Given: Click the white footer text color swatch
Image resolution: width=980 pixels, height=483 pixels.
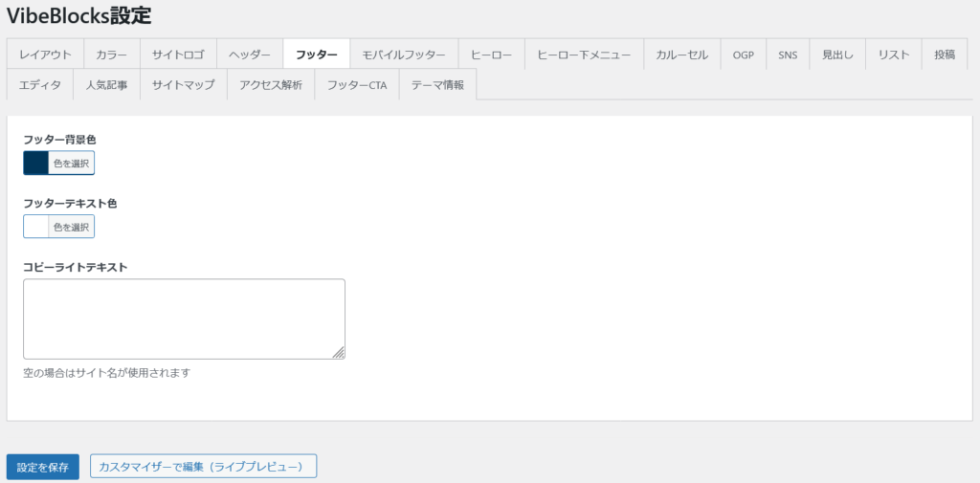Looking at the screenshot, I should point(36,227).
